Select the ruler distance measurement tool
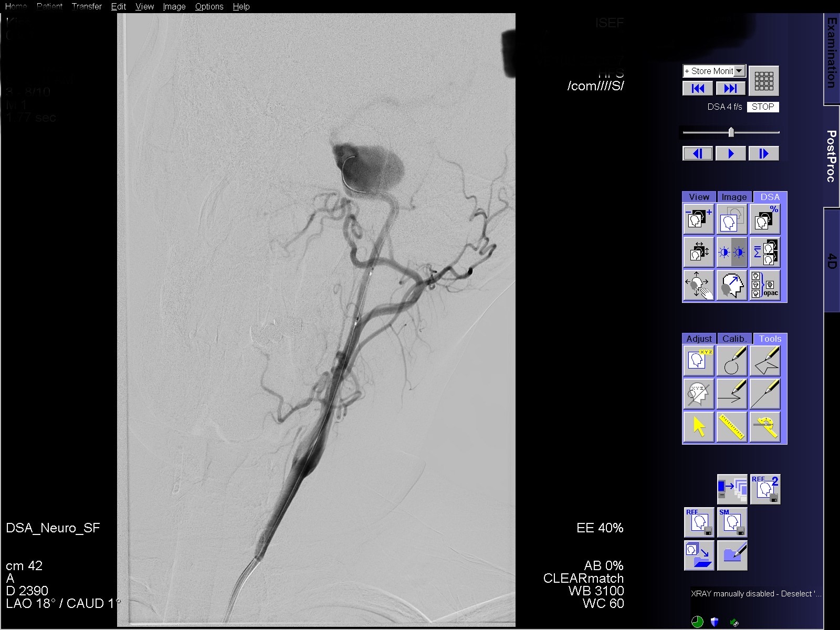The width and height of the screenshot is (840, 630). coord(732,426)
